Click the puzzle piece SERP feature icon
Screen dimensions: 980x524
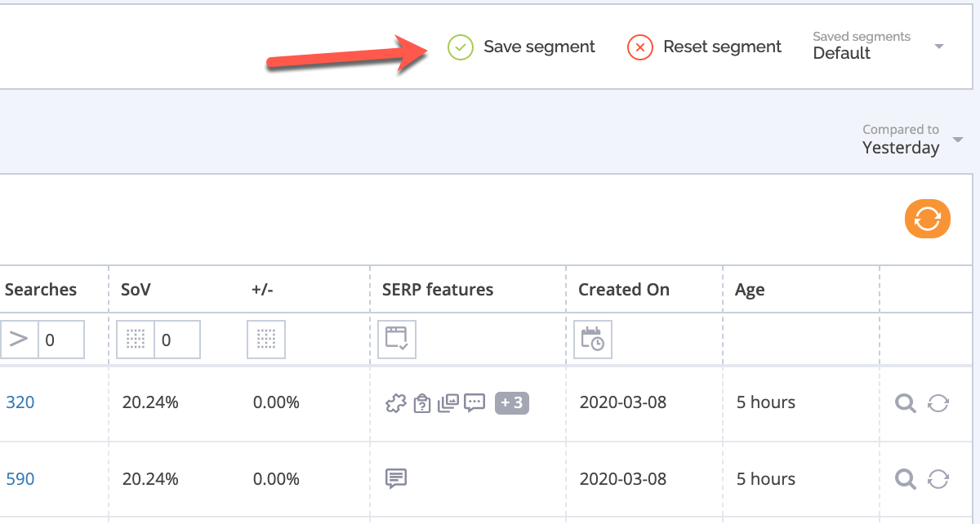[396, 403]
